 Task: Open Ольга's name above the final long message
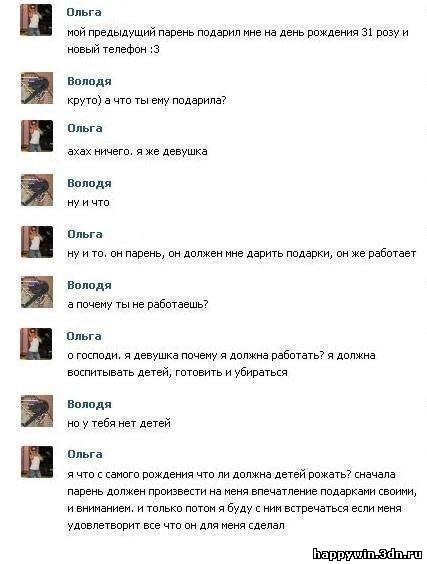(85, 454)
